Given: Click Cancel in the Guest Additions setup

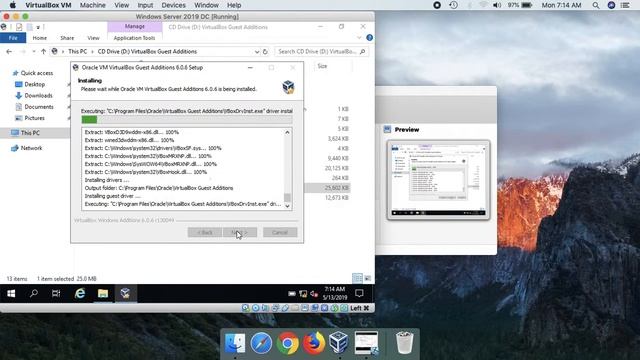Looking at the screenshot, I should 280,232.
